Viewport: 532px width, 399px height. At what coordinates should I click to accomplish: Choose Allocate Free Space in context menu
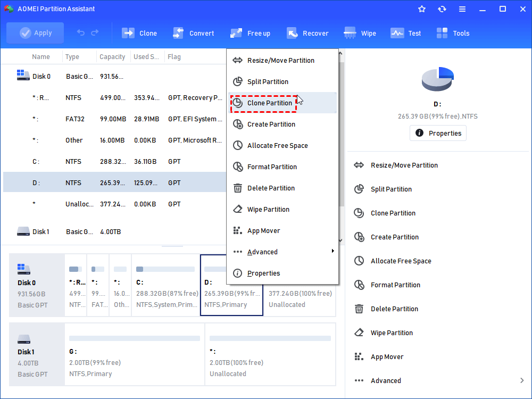[282, 146]
